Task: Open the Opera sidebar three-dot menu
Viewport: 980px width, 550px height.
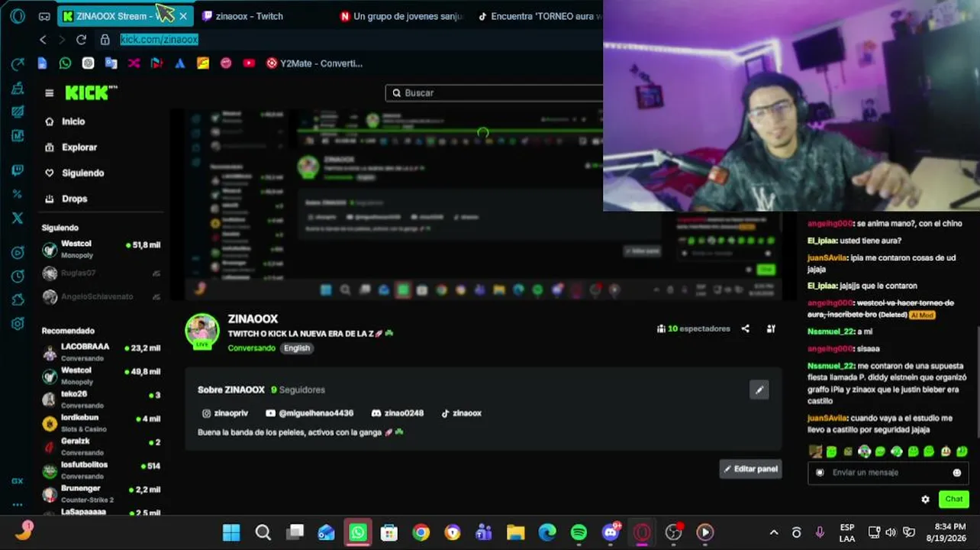Action: [18, 505]
